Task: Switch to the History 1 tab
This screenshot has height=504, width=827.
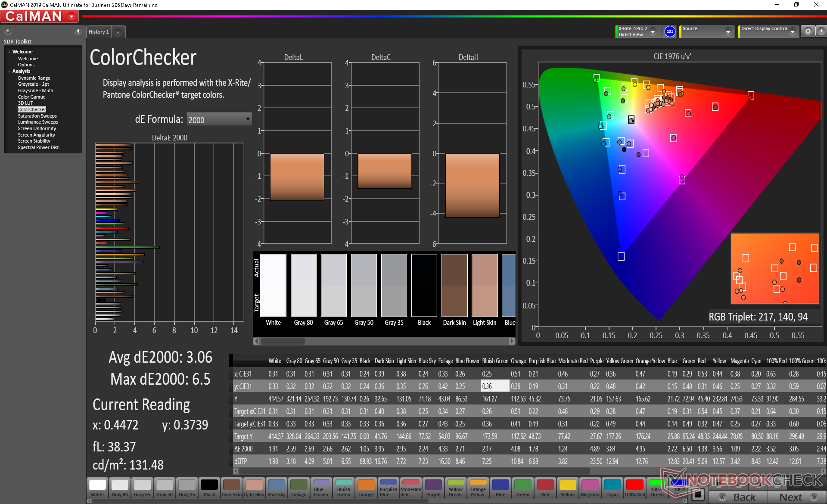Action: pyautogui.click(x=99, y=32)
